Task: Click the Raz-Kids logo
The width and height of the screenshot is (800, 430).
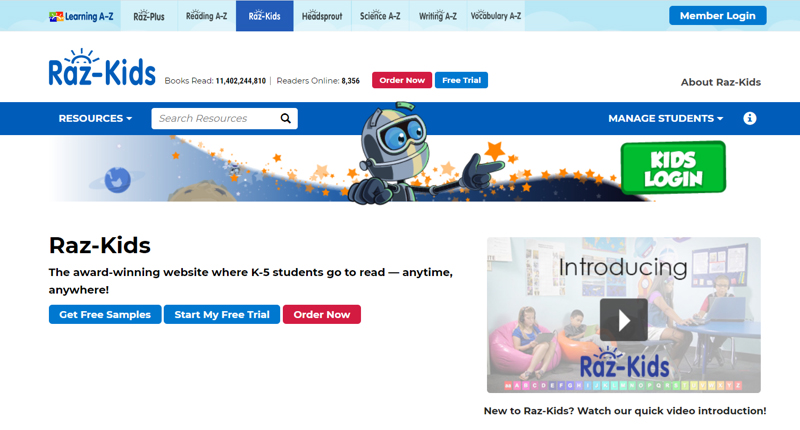Action: click(102, 67)
